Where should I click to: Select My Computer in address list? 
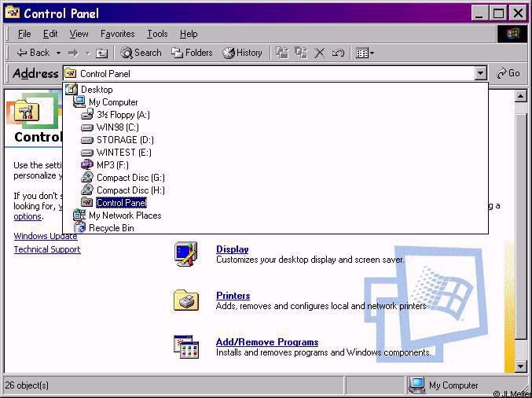click(x=113, y=102)
